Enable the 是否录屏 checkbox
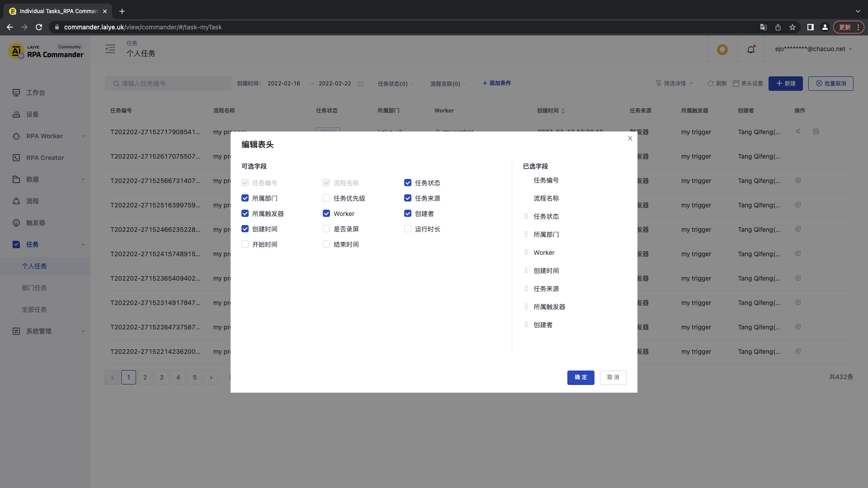 (326, 229)
